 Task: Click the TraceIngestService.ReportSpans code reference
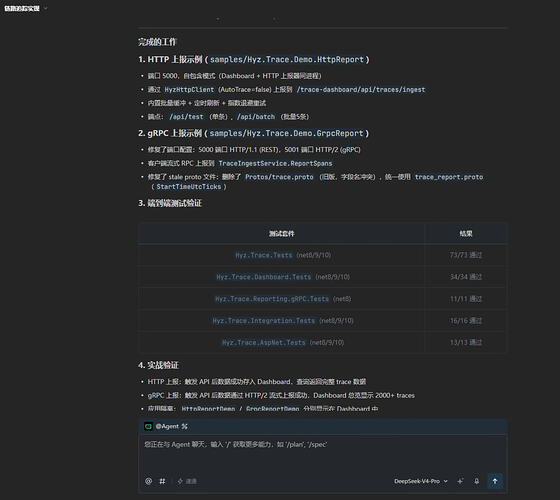[275, 163]
